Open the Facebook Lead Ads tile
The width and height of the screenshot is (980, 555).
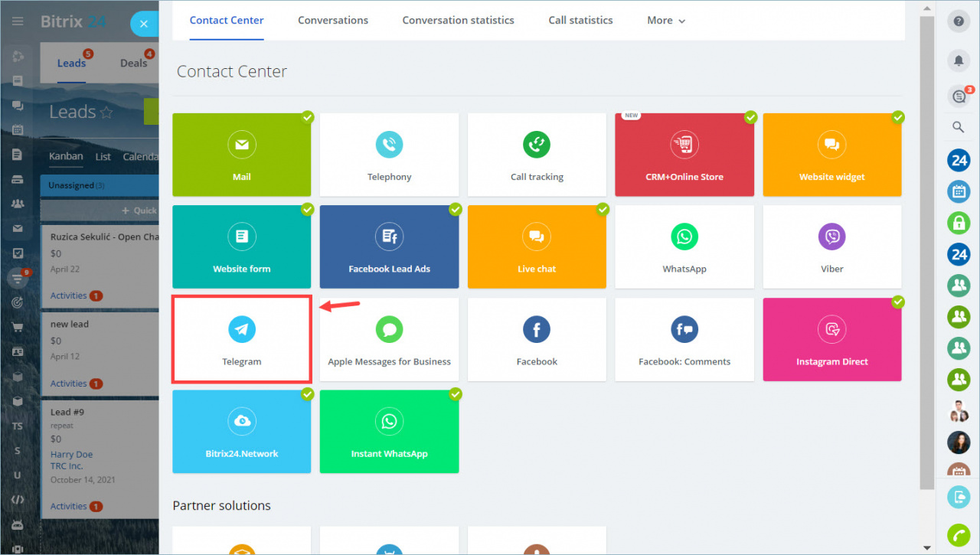[x=389, y=246]
